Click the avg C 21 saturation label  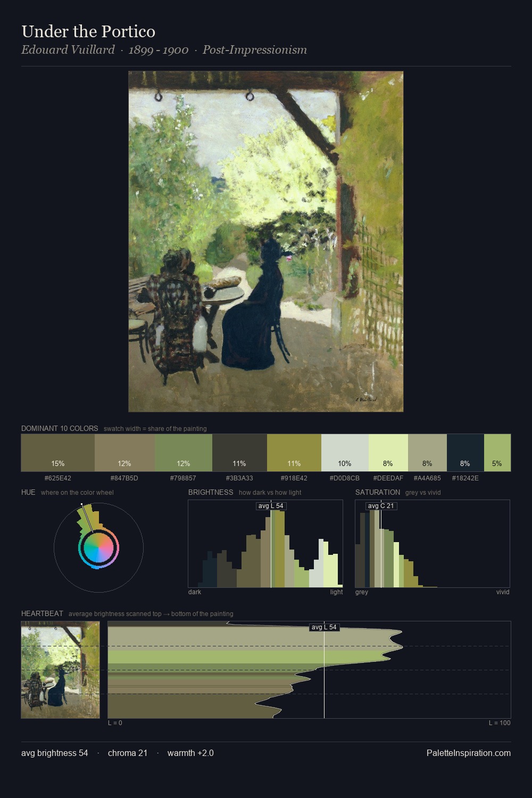click(x=381, y=506)
